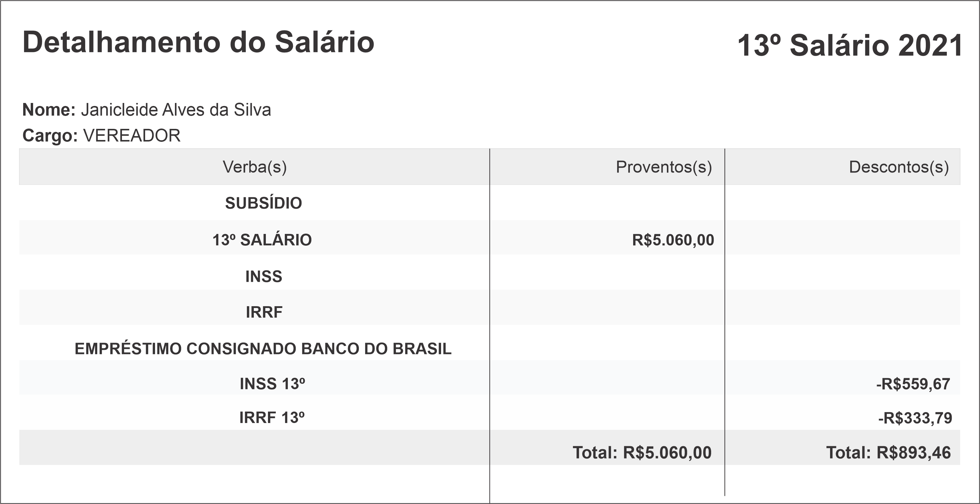The image size is (980, 504).
Task: Click the "Verba(s)" column header
Action: pos(254,167)
